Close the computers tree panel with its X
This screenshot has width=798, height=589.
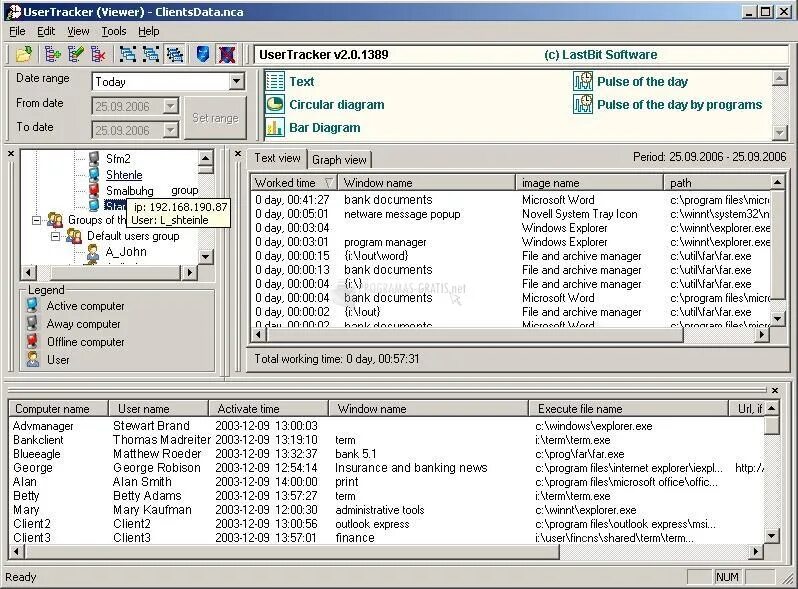pyautogui.click(x=11, y=153)
